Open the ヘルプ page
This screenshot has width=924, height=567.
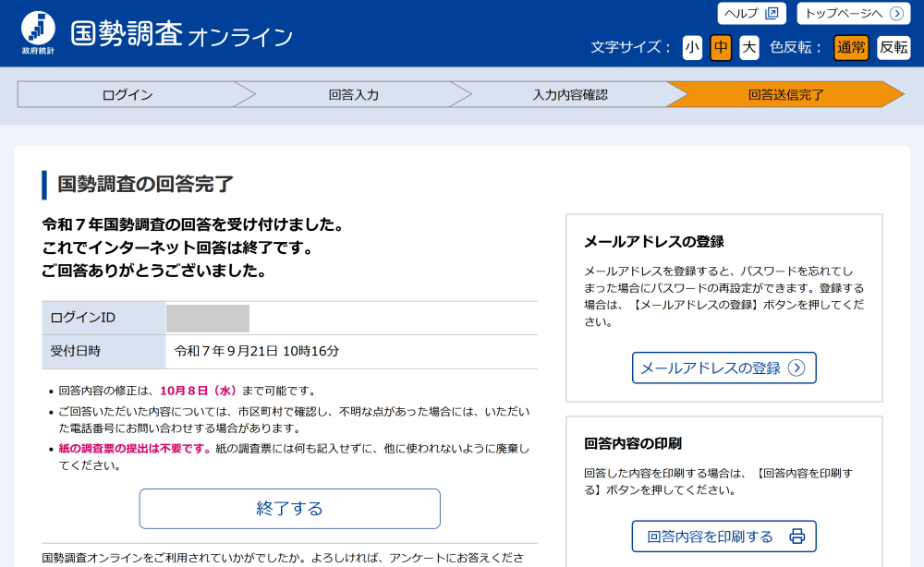tap(751, 14)
